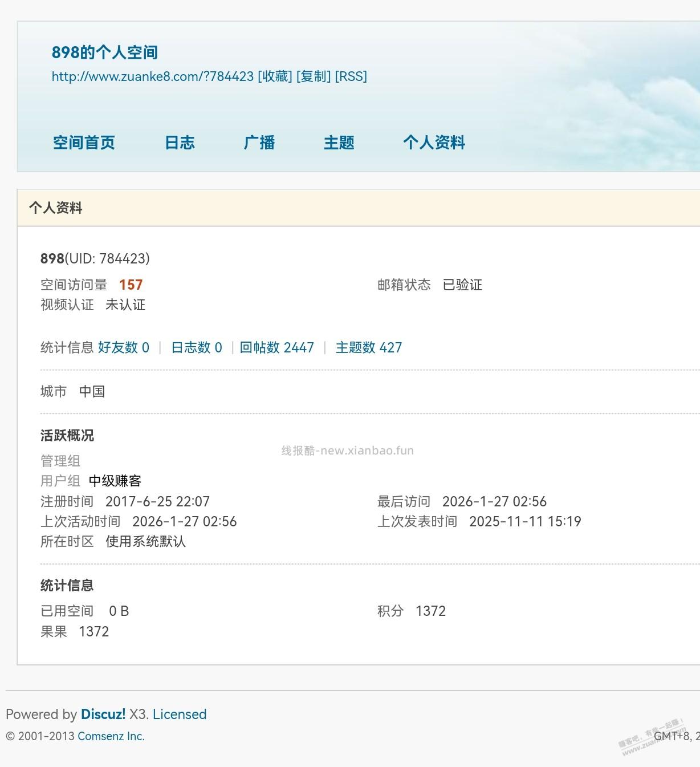
Task: Click the Discuz! footer link
Action: point(103,715)
